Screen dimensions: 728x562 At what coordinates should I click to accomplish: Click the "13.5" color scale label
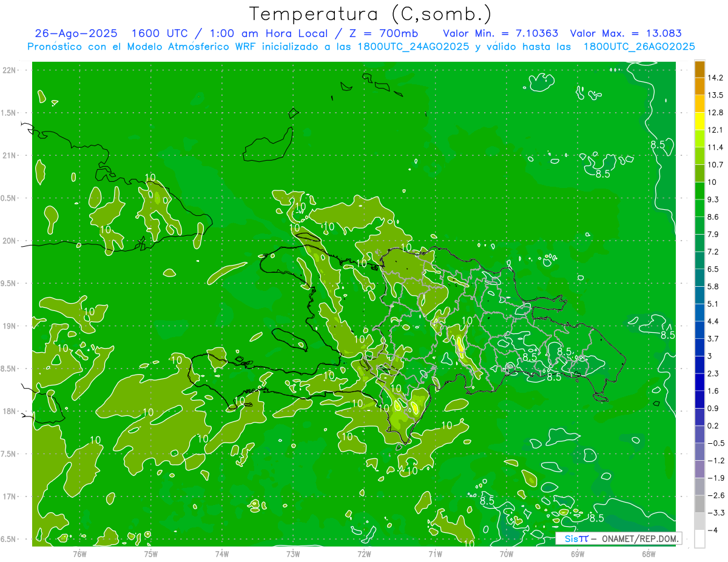[x=716, y=95]
